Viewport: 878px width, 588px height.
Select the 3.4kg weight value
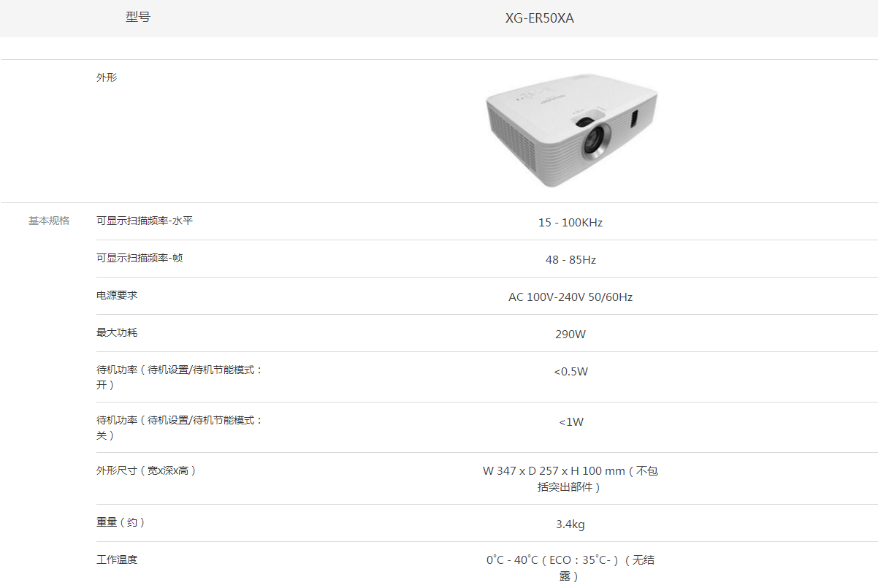click(x=570, y=524)
